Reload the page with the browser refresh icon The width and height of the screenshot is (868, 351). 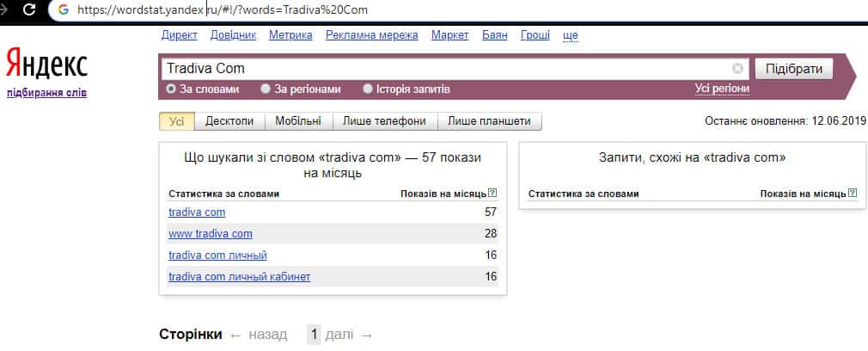point(28,9)
